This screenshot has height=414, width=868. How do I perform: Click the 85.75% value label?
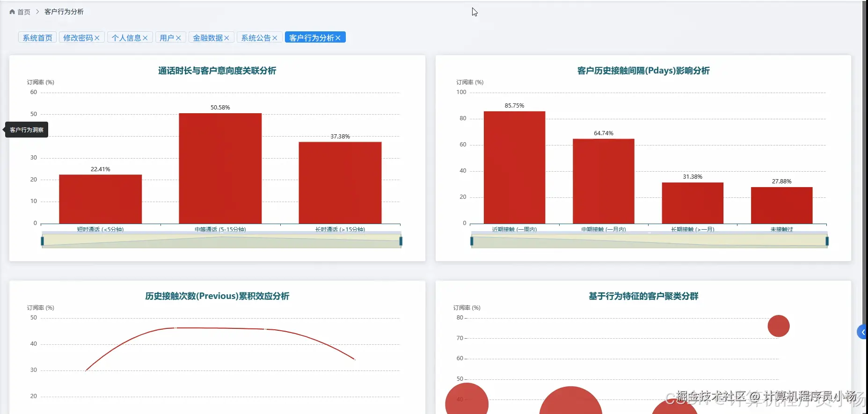click(x=515, y=106)
